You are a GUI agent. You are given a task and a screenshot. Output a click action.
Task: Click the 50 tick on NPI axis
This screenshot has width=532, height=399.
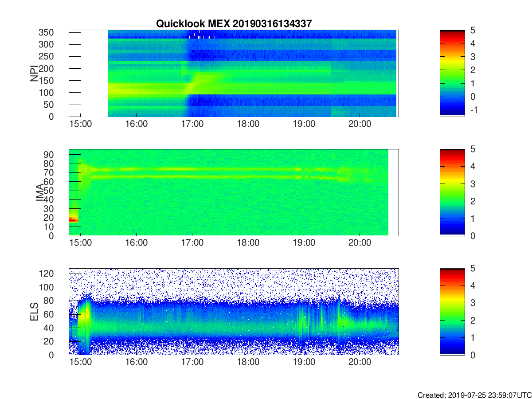point(49,105)
